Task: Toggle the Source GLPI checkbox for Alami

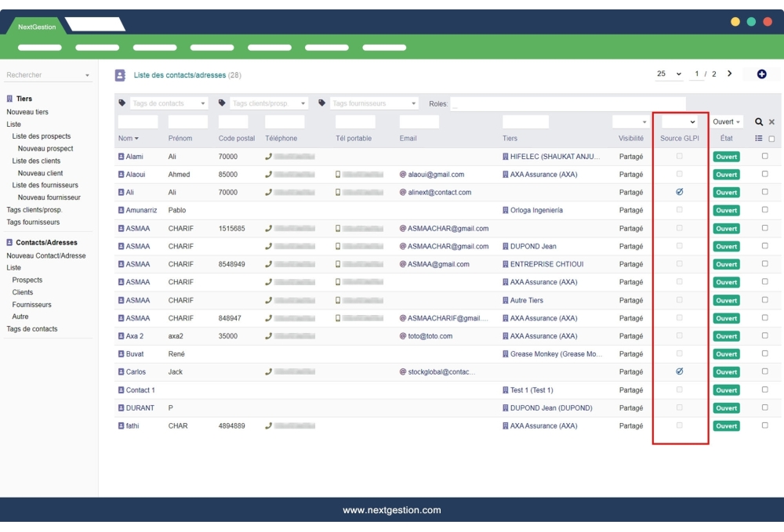Action: click(x=679, y=157)
